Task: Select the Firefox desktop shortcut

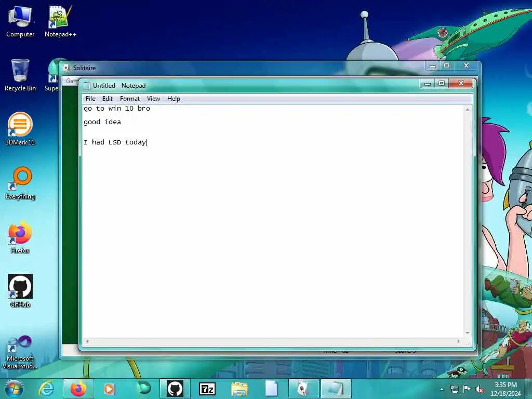Action: point(20,237)
